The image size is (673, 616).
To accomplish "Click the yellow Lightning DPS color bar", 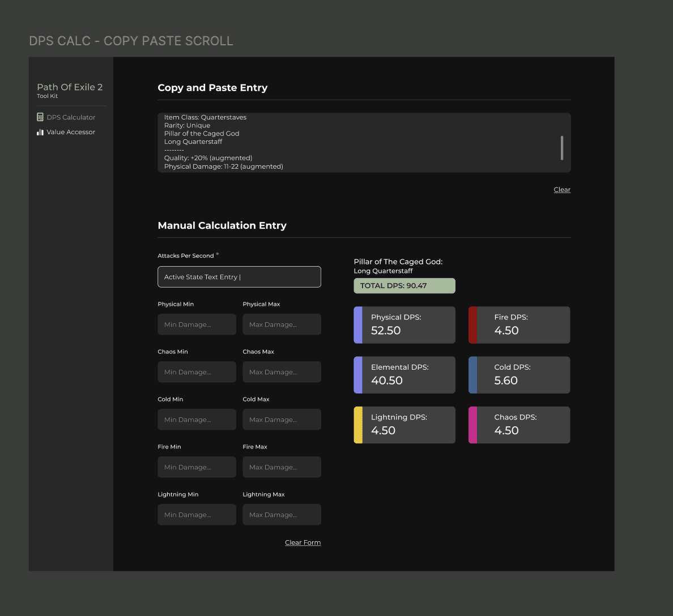I will [358, 425].
